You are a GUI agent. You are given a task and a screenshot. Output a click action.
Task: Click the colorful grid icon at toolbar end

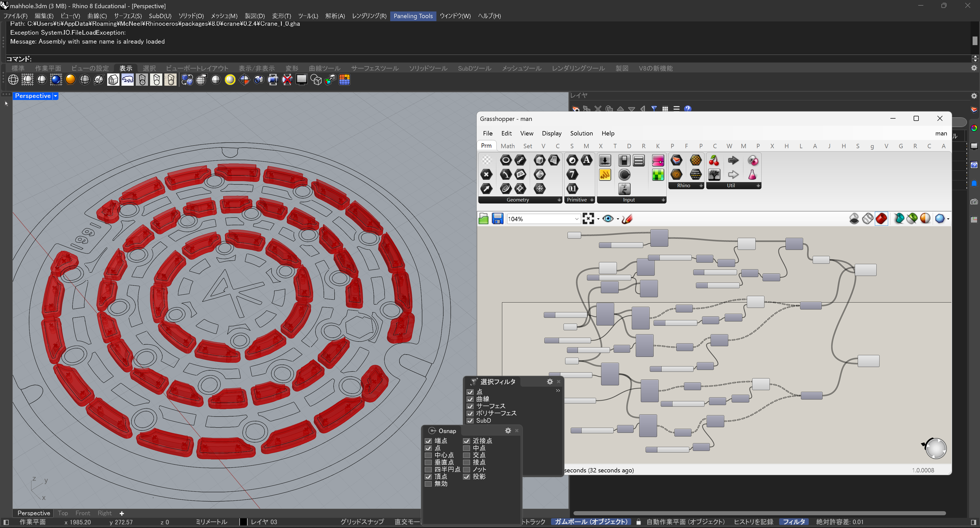pyautogui.click(x=344, y=80)
